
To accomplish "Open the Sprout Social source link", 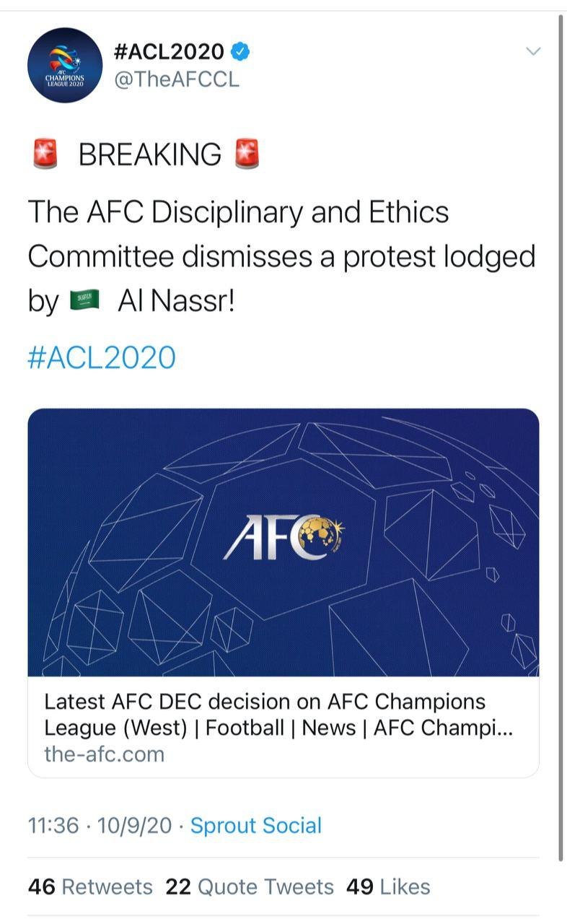I will [x=255, y=825].
